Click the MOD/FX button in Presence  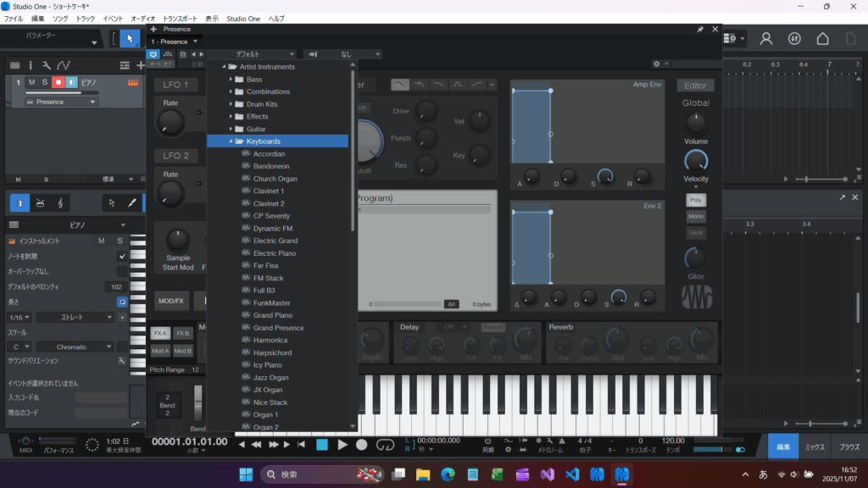point(171,301)
